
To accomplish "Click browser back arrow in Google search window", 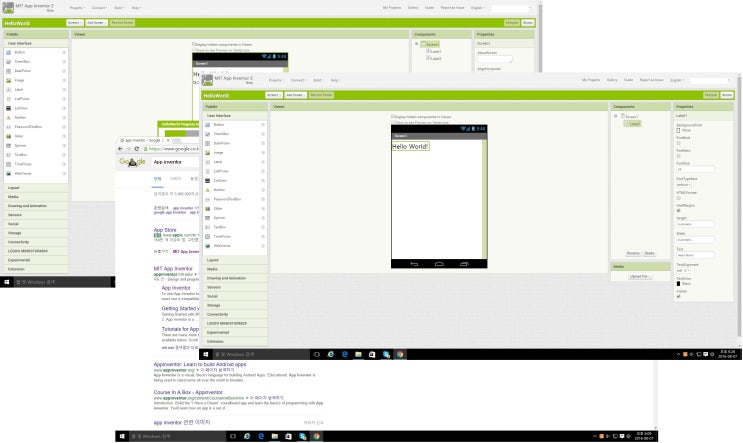I will [x=120, y=149].
